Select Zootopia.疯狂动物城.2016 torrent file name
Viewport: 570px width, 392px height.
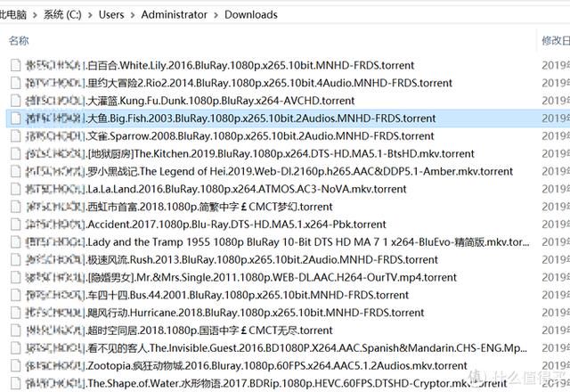[x=246, y=366]
